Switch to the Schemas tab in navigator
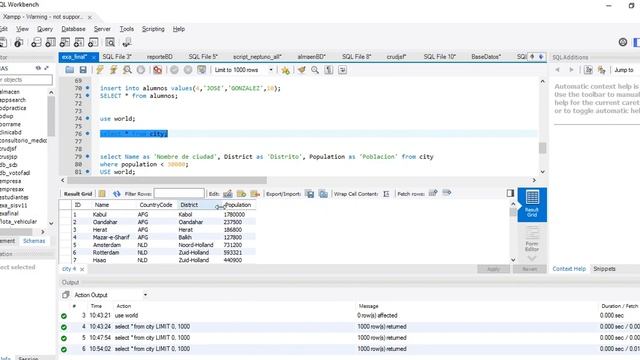Screen dimensions: 640x360 [x=34, y=241]
